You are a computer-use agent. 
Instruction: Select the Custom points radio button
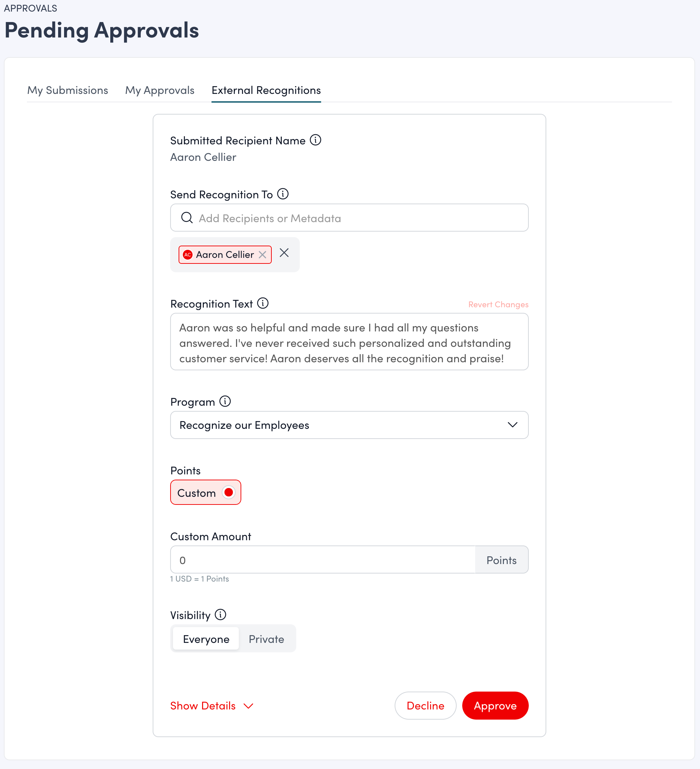pos(229,493)
